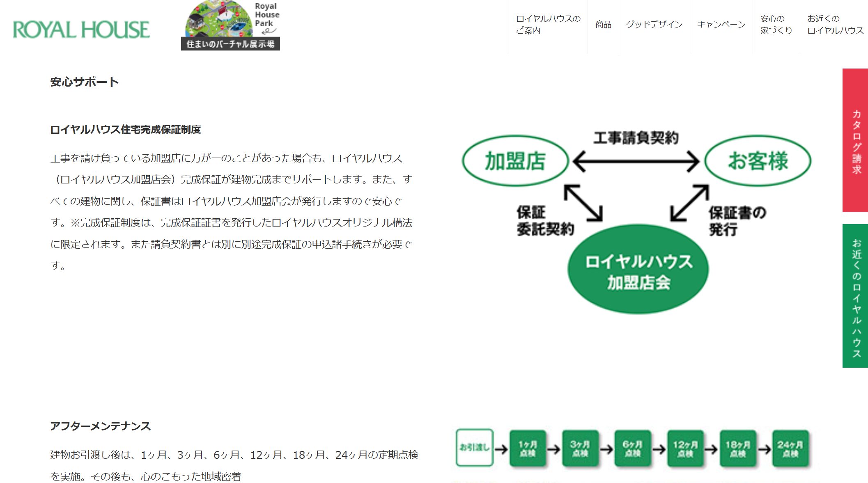Click the 6ヶ月点検 green box
Viewport: 868px width, 483px height.
pos(632,449)
